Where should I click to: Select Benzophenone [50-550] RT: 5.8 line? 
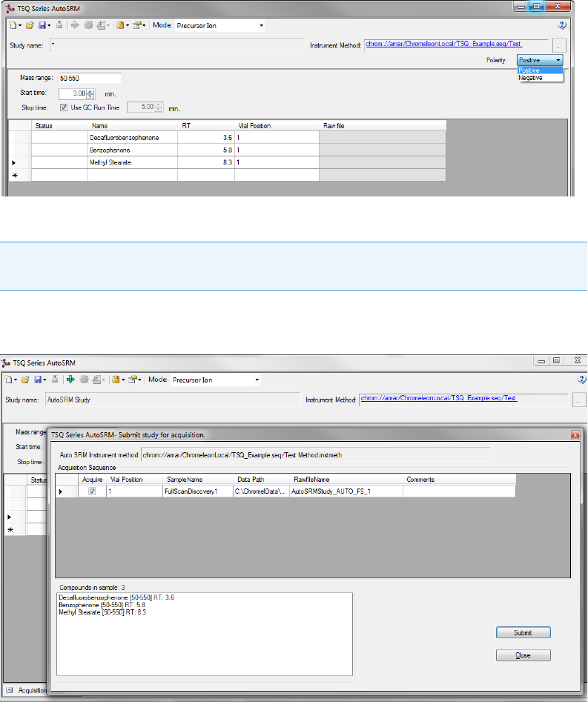point(102,605)
